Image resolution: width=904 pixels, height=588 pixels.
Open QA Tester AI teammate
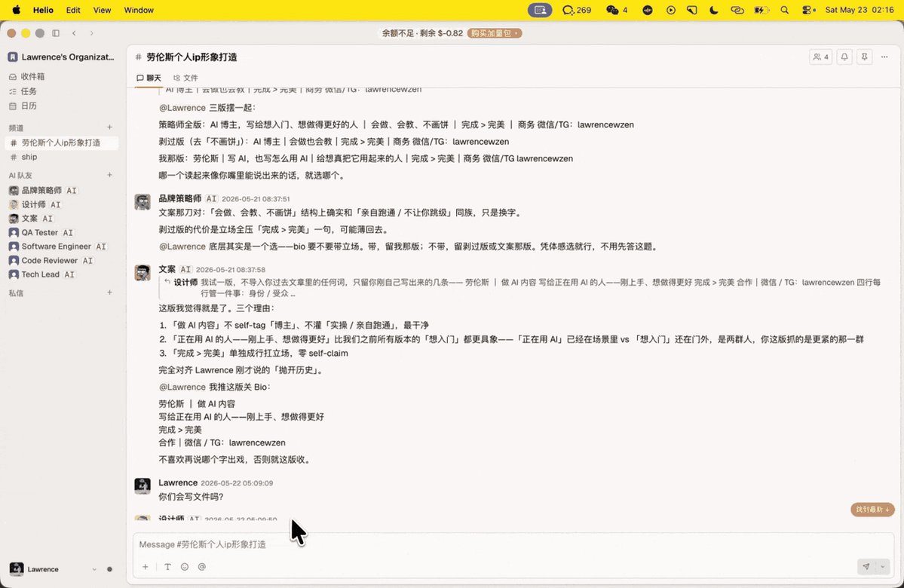pos(63,232)
